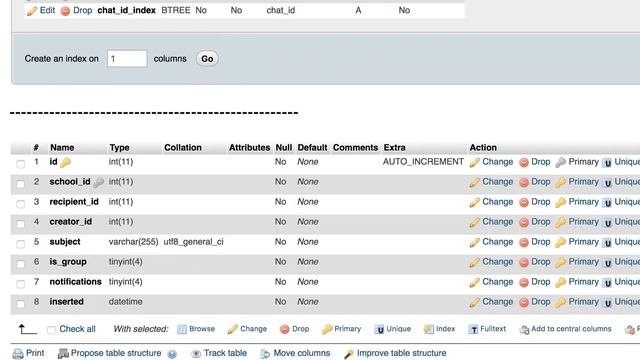Click the Unique icon in the inserted row
Viewport: 640px width, 360px height.
607,302
